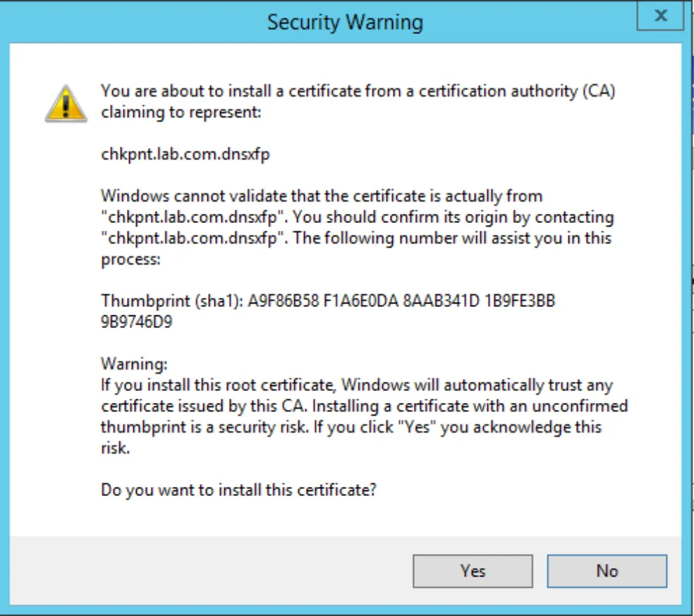Click the sha1 thumbprint A9F86B58 text
The image size is (694, 616).
pyautogui.click(x=284, y=301)
